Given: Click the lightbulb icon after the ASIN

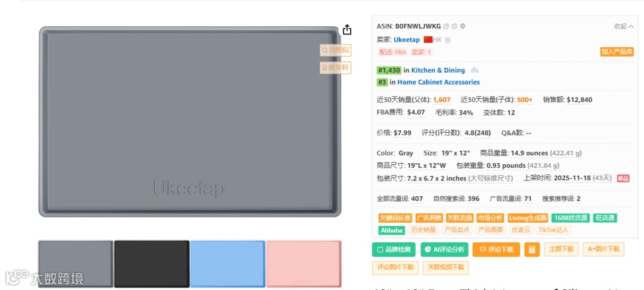Looking at the screenshot, I should (x=463, y=27).
